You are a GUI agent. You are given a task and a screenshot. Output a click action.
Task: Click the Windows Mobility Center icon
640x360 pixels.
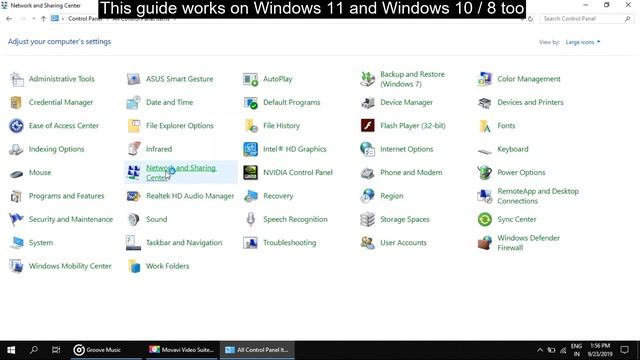click(x=17, y=266)
